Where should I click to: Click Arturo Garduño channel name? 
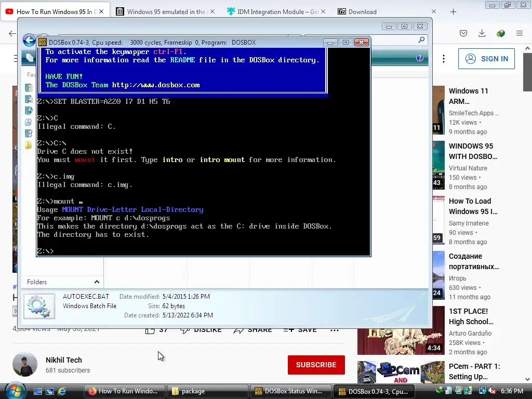pyautogui.click(x=470, y=334)
